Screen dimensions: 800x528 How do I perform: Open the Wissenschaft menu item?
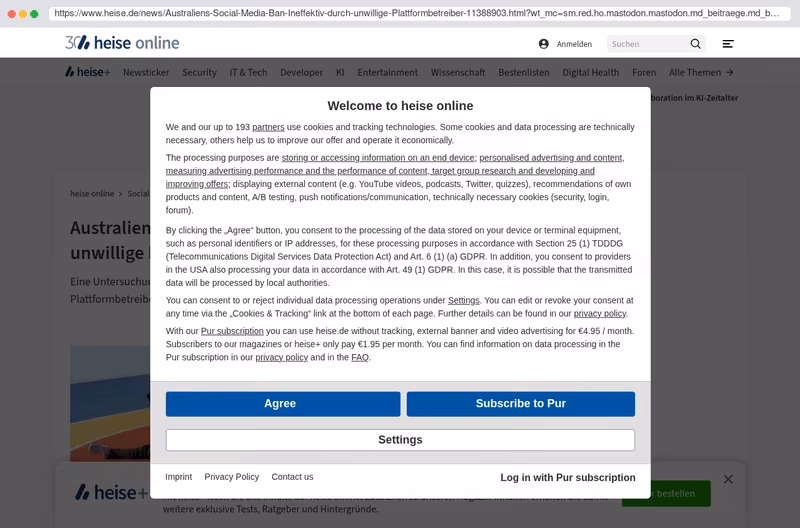point(458,72)
